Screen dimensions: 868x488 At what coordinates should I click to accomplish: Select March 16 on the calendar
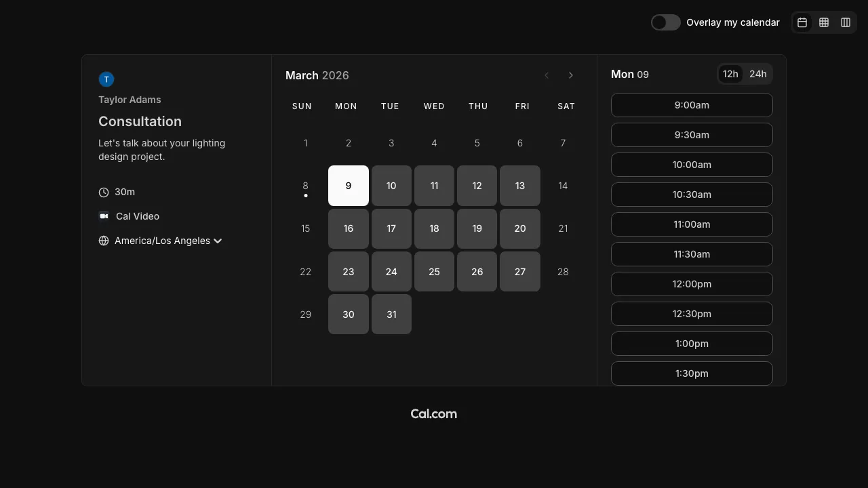coord(348,228)
